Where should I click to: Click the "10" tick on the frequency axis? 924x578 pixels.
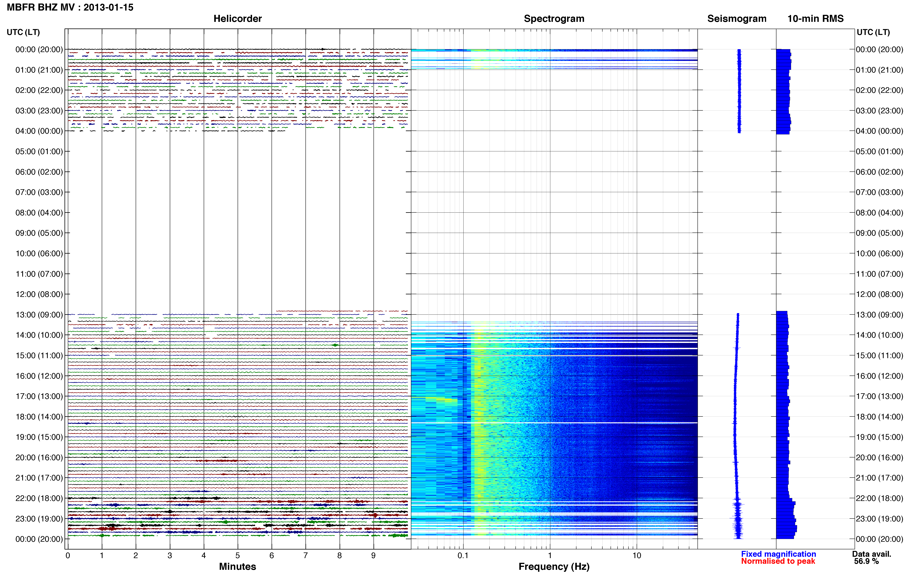click(636, 555)
